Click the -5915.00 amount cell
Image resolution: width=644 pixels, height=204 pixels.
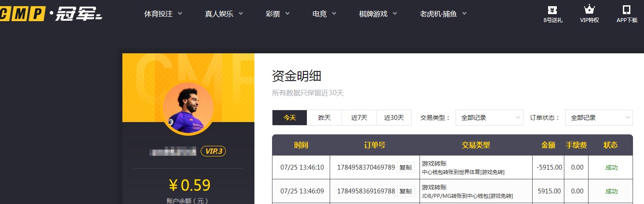tap(549, 167)
